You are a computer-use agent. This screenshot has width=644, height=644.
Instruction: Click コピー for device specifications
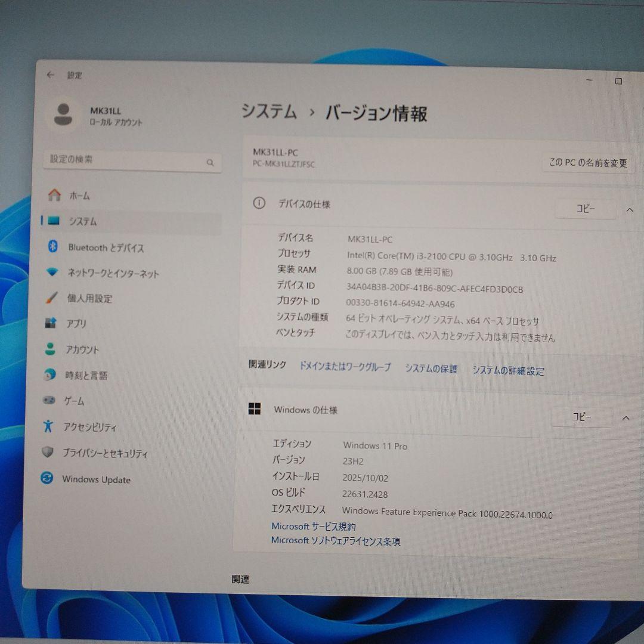tap(586, 209)
